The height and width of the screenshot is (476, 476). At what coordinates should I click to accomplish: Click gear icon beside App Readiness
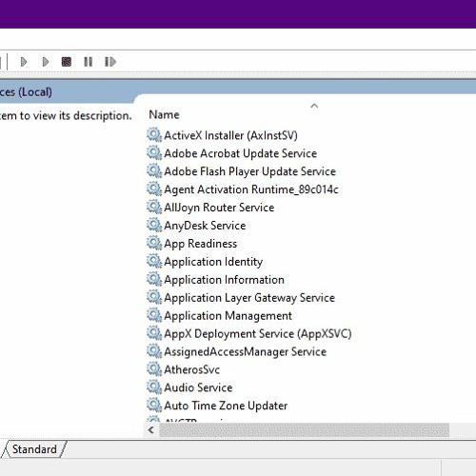click(154, 244)
